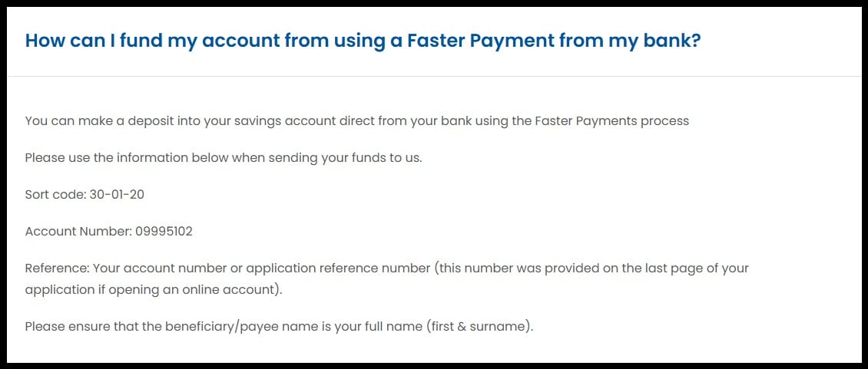Click the Faster Payment FAQ question heading
Screen dimensions: 868x369
[363, 41]
